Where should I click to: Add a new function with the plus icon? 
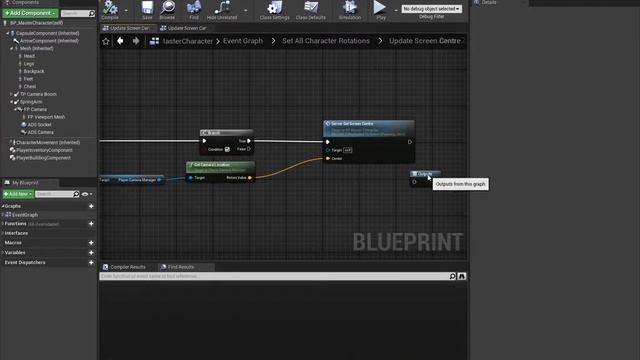[91, 224]
